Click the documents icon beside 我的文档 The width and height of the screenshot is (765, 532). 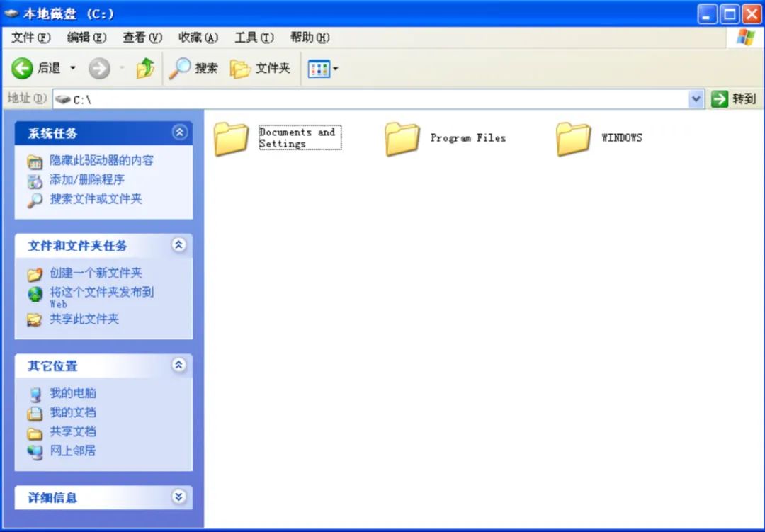tap(35, 414)
